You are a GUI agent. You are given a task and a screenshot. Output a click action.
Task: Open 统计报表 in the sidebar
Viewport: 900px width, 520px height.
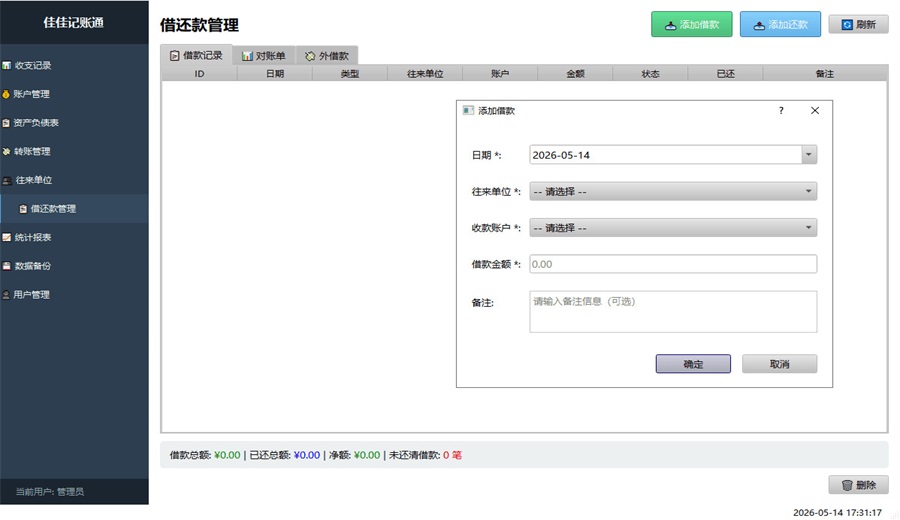74,238
